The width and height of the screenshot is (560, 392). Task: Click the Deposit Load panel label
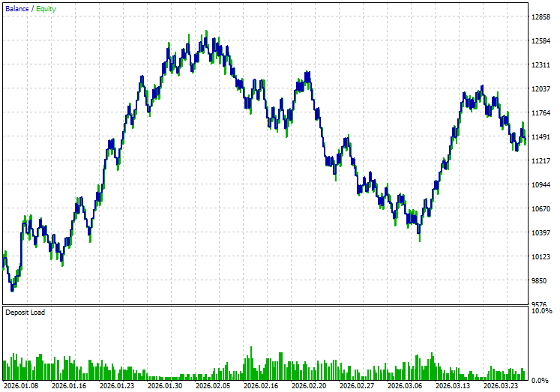[x=25, y=313]
